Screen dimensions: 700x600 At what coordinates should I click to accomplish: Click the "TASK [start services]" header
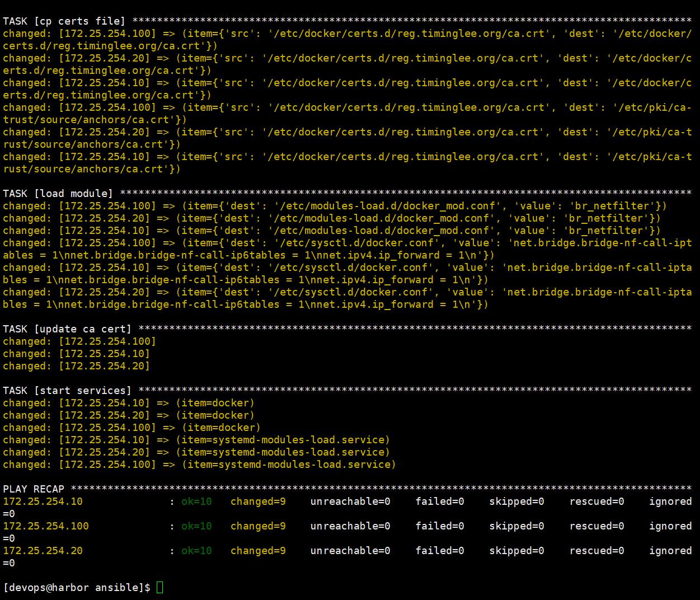pyautogui.click(x=67, y=391)
